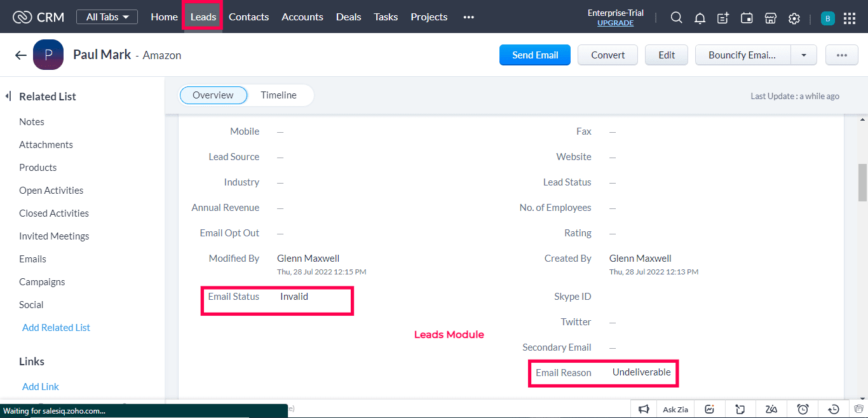Click the Enterprise-Trial label
The height and width of the screenshot is (418, 868).
(615, 13)
